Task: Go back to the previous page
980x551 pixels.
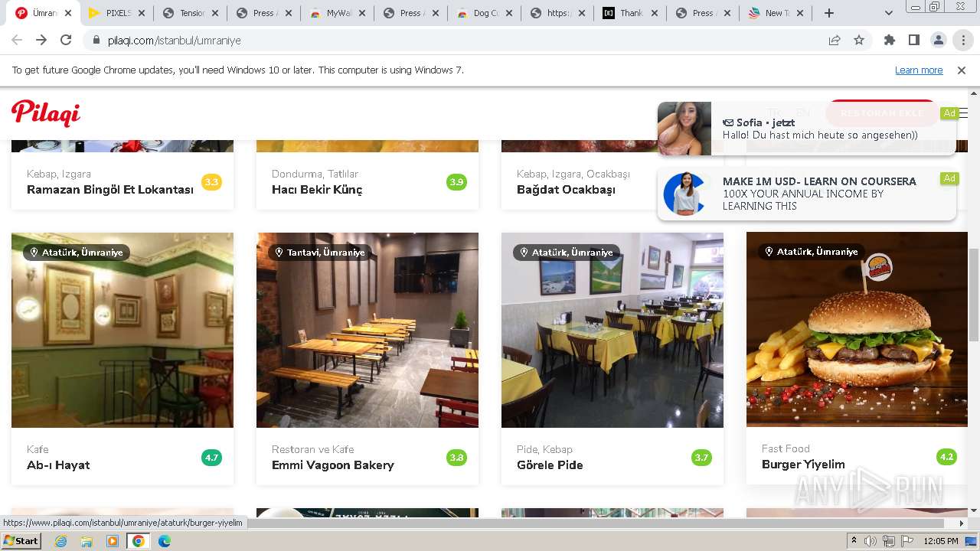Action: 17,41
